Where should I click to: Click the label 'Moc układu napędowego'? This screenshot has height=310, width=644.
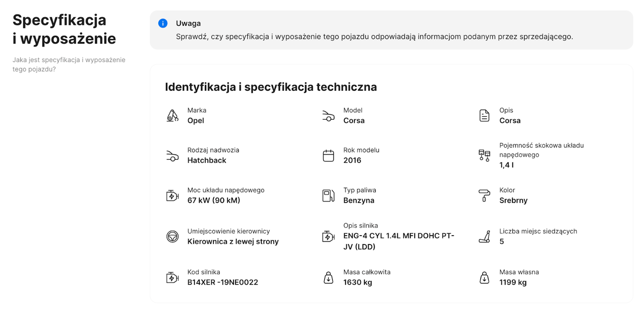coord(226,190)
